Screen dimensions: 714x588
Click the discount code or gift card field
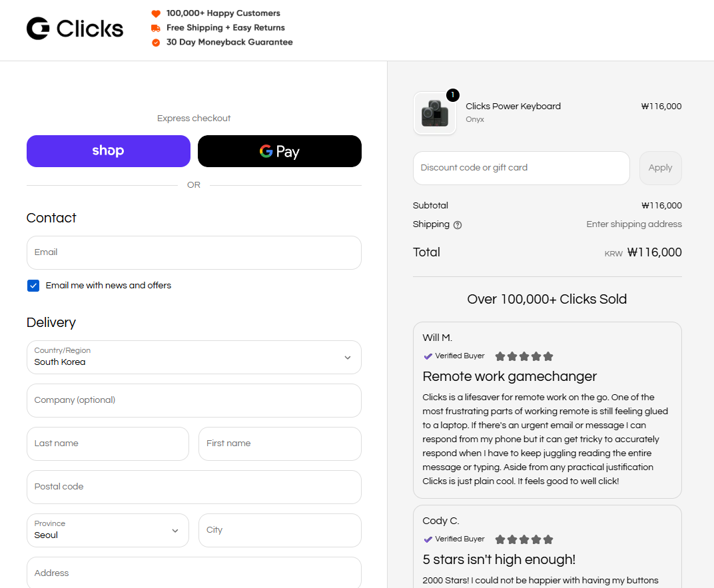pyautogui.click(x=521, y=168)
